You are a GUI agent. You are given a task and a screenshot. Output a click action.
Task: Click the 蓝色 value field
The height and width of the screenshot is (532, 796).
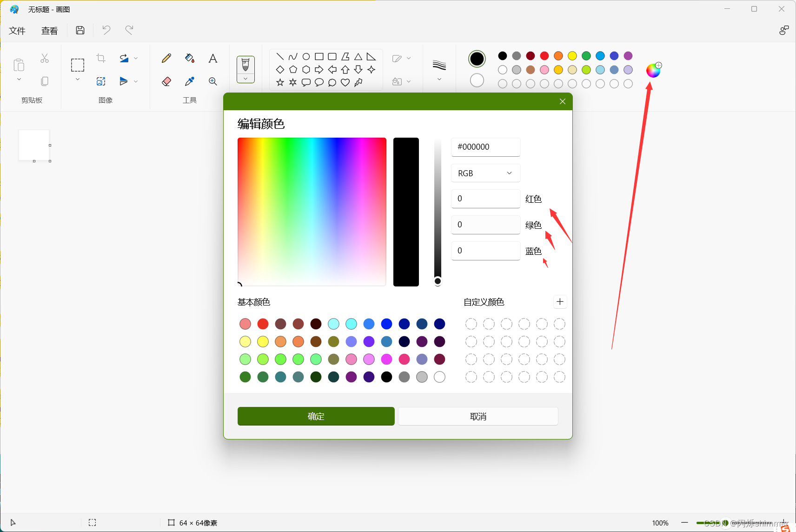485,251
